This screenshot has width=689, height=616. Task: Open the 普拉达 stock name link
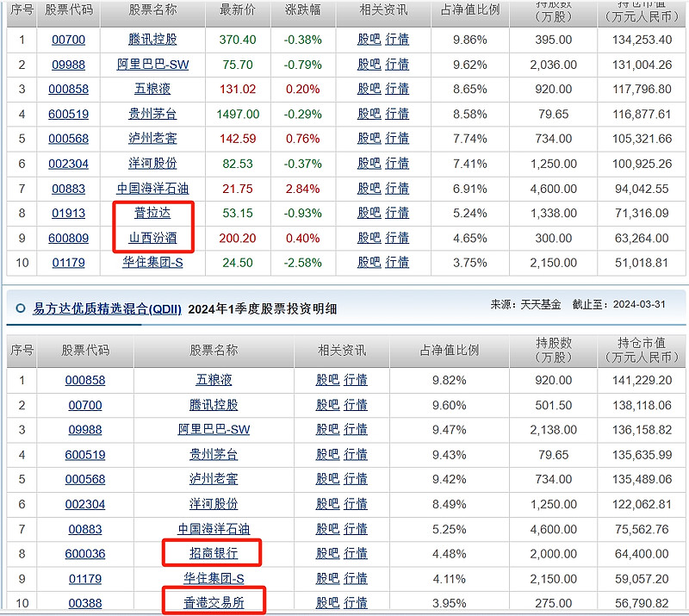(152, 214)
